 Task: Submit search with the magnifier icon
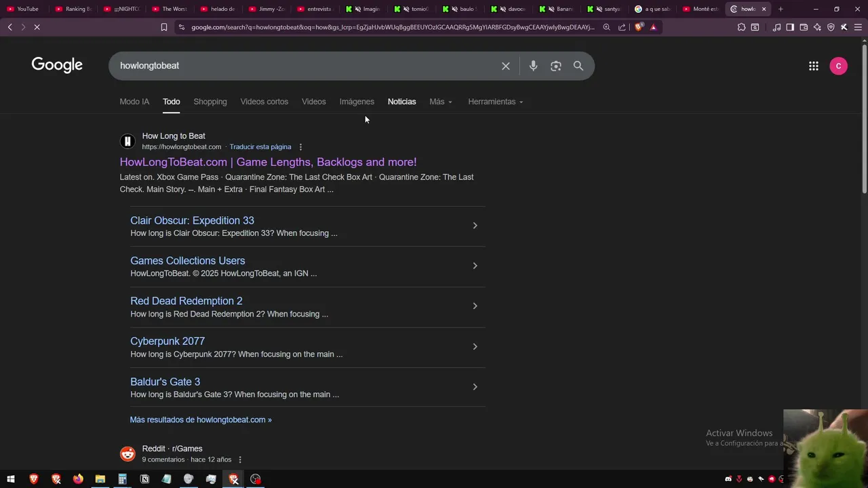point(578,66)
